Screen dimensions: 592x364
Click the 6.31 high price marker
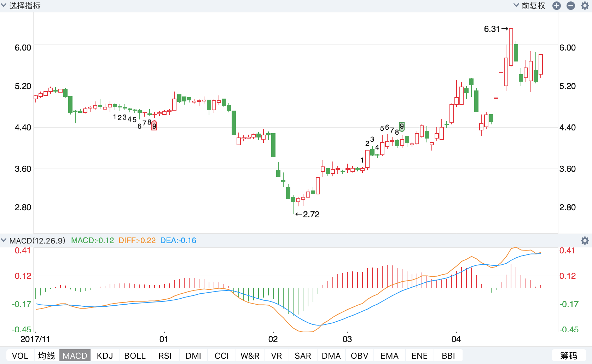point(496,29)
